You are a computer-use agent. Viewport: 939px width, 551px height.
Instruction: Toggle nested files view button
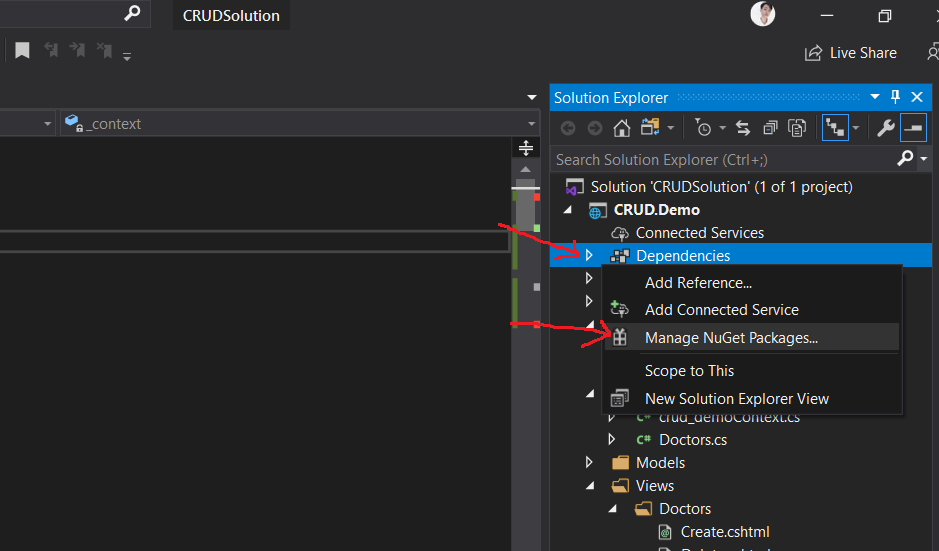[x=835, y=128]
